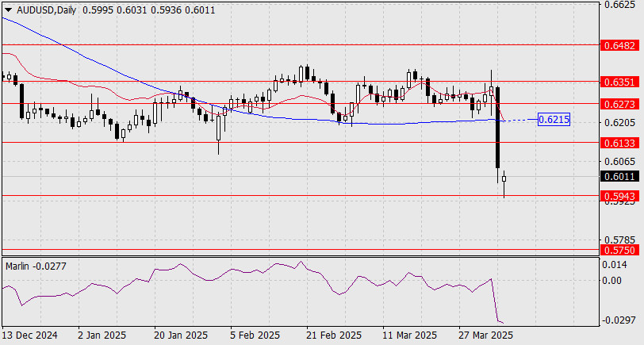Click the 0.6625 price scale value
The height and width of the screenshot is (345, 644).
tap(619, 5)
